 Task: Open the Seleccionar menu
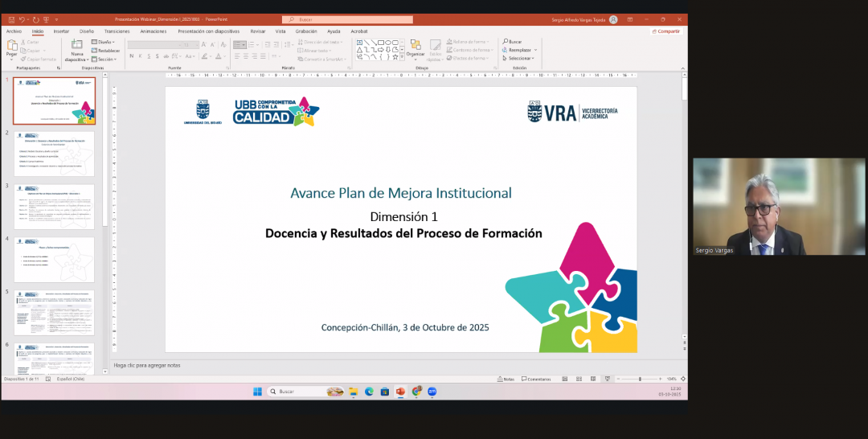(x=518, y=58)
